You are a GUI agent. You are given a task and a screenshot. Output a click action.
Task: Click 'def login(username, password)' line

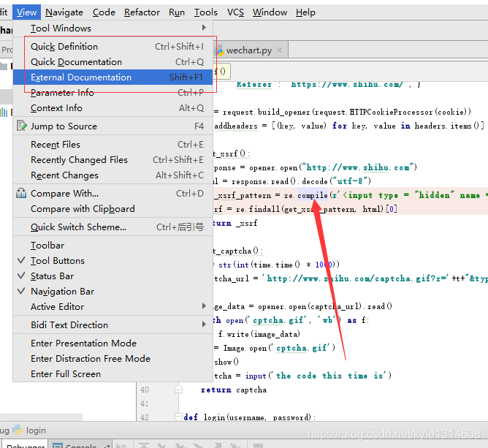coord(250,417)
